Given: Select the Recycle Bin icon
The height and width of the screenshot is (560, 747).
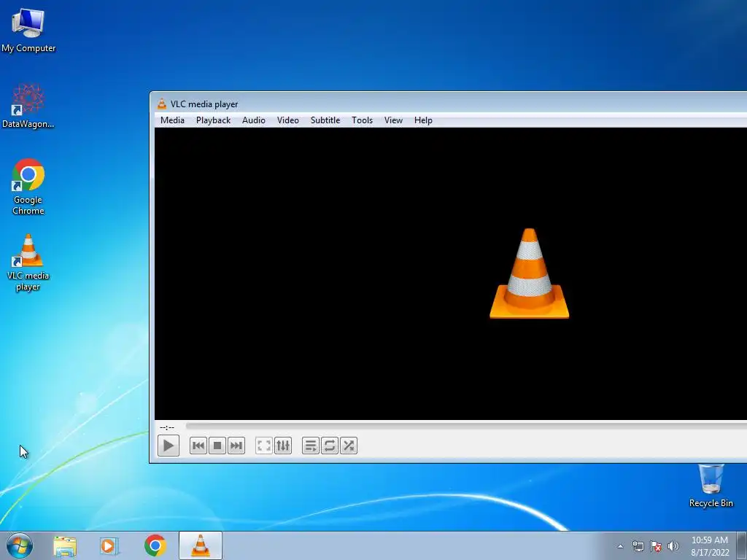Looking at the screenshot, I should pyautogui.click(x=711, y=486).
